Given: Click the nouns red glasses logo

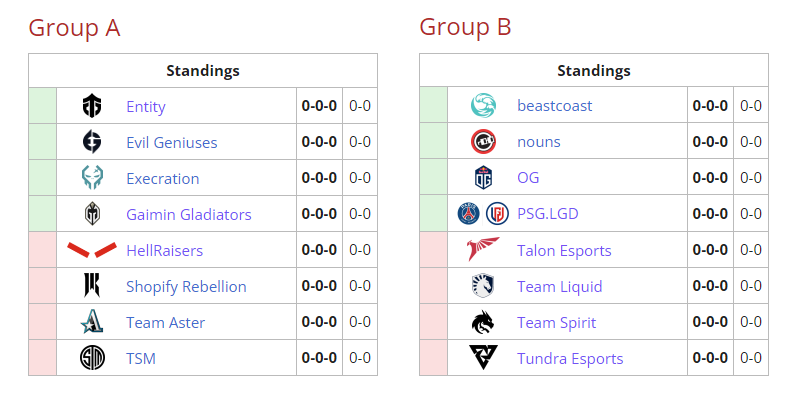Looking at the screenshot, I should [483, 142].
